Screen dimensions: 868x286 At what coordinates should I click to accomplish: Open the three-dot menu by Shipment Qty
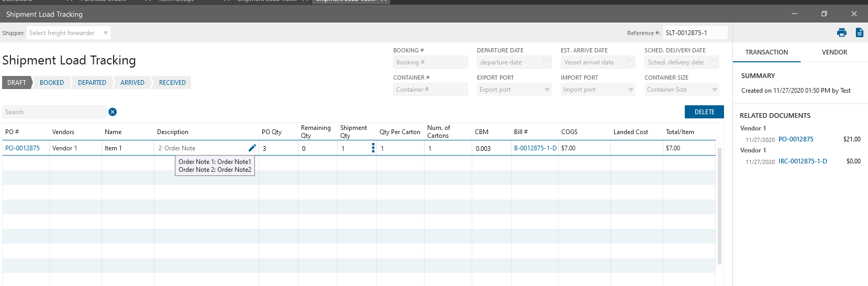click(x=373, y=148)
